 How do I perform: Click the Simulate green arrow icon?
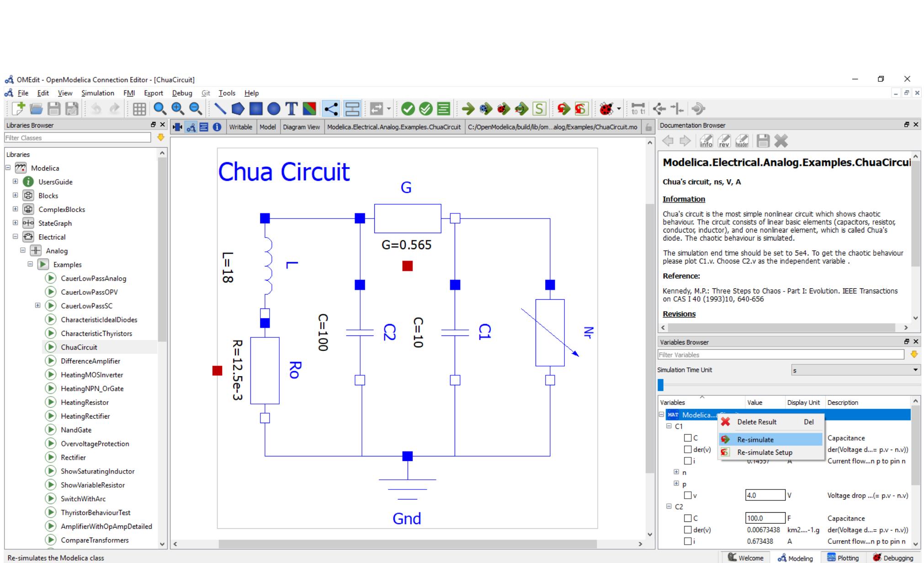pyautogui.click(x=468, y=109)
